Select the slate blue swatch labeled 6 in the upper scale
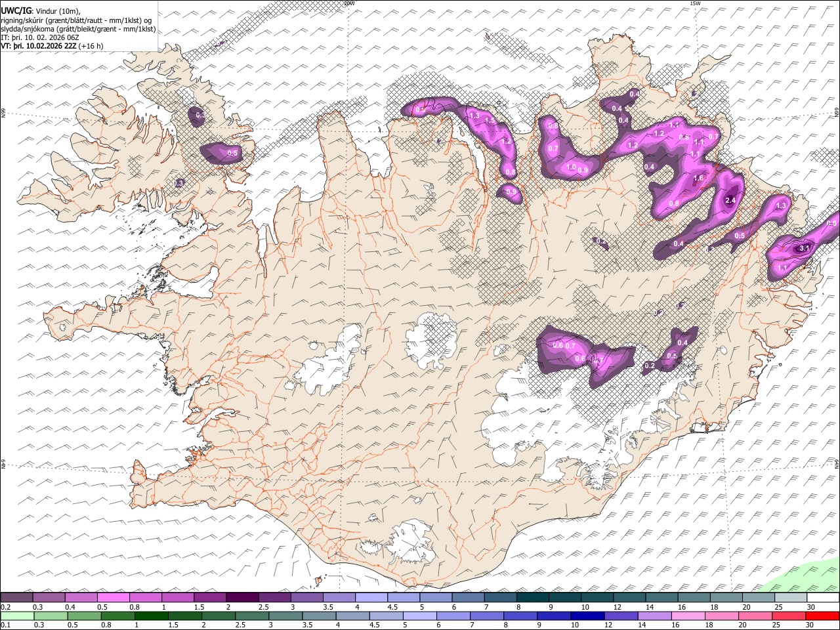The image size is (840, 630). (469, 597)
